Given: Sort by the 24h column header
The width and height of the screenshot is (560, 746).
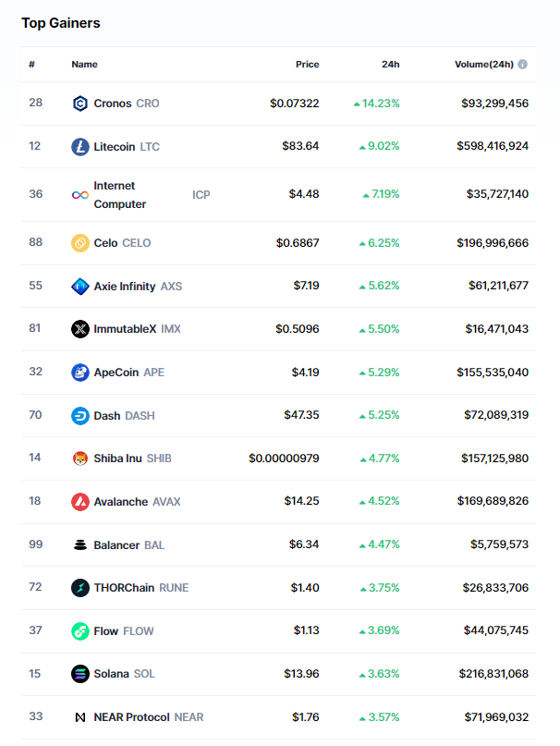Looking at the screenshot, I should (x=391, y=65).
